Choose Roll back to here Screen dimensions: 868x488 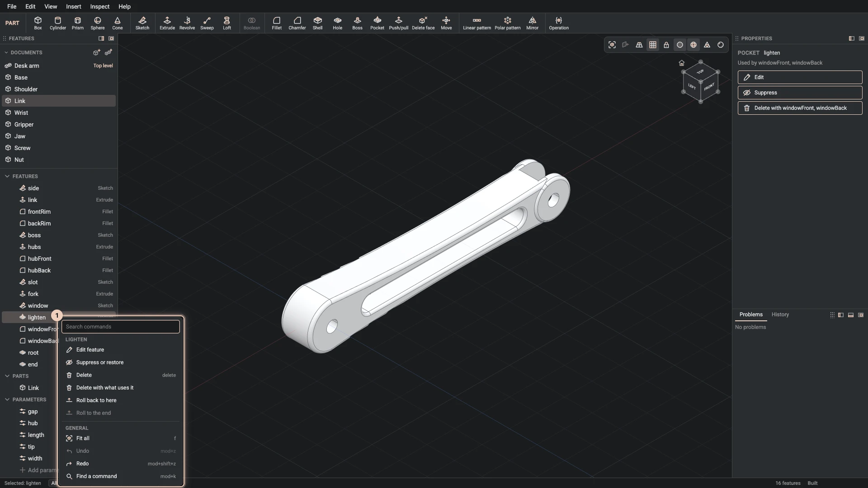coord(121,400)
